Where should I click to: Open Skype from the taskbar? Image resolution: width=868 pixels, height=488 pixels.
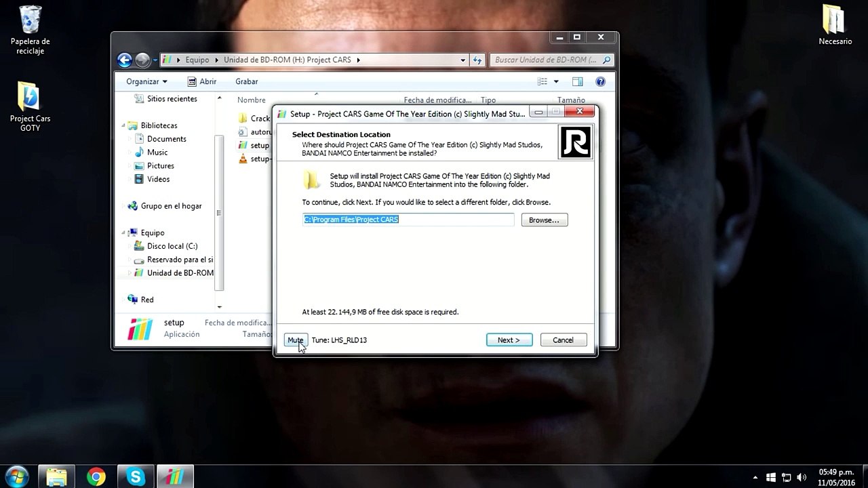point(136,476)
